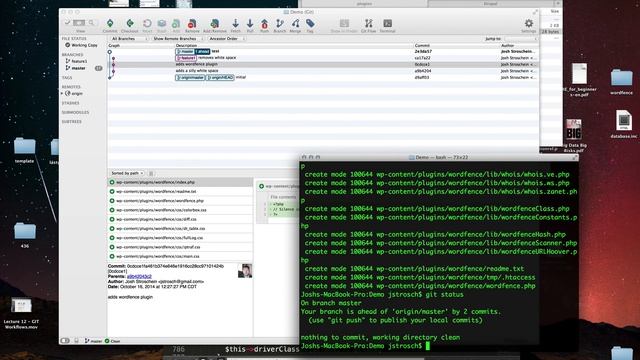This screenshot has width=640, height=360.
Task: Switch to the search view magnifier
Action: [92, 23]
